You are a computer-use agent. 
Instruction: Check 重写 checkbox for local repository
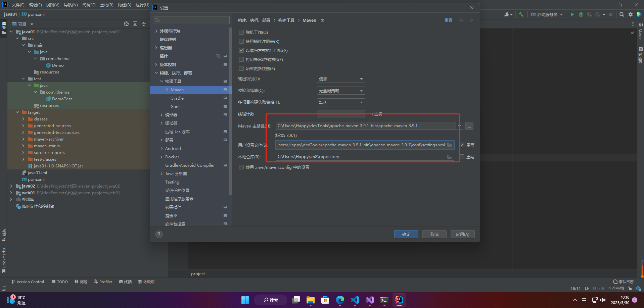(462, 157)
